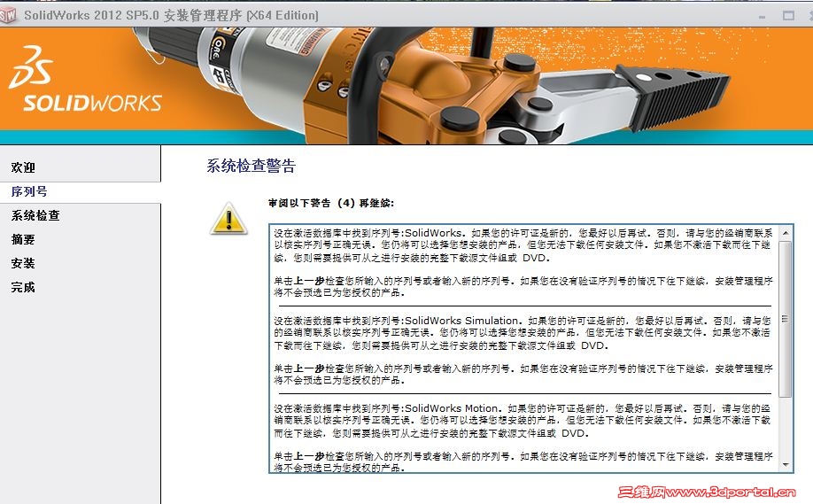This screenshot has height=504, width=813.
Task: Click the warnings list scrollbar thumb
Action: (786, 318)
